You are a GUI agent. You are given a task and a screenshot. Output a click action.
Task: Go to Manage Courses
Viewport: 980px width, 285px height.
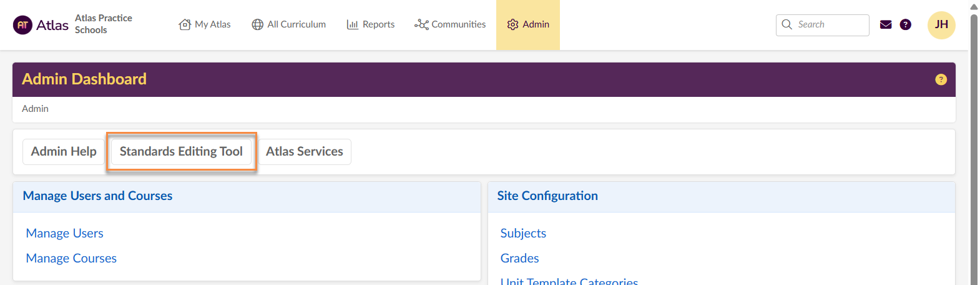pyautogui.click(x=71, y=258)
